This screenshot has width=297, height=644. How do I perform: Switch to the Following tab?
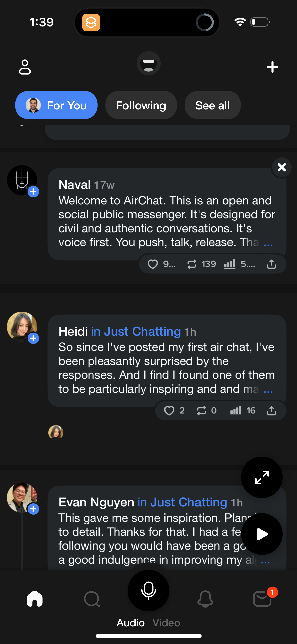(x=141, y=105)
